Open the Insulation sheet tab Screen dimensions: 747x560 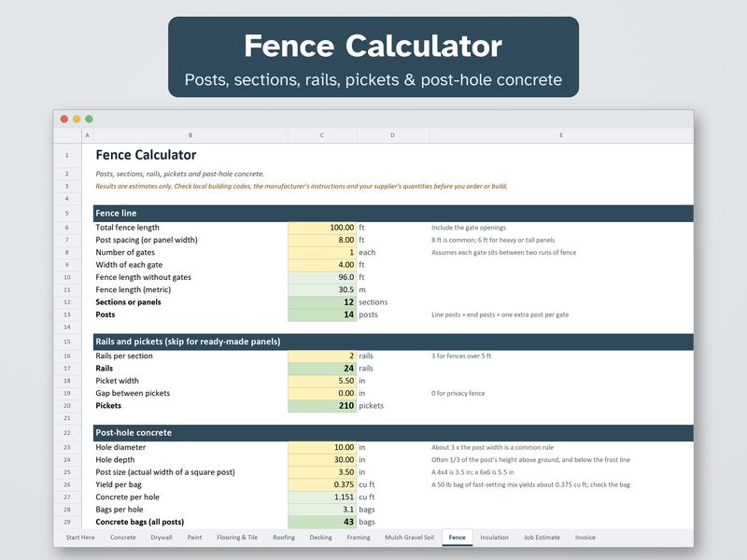coord(494,538)
